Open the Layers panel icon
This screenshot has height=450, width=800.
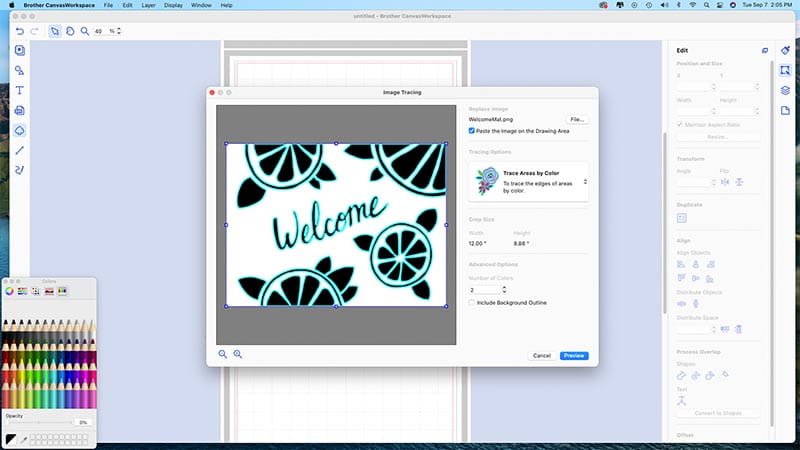[786, 90]
